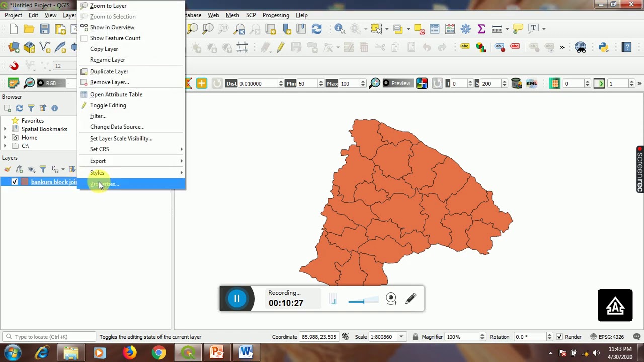This screenshot has height=362, width=644.
Task: Open the Processing Toolbox gear icon
Action: click(465, 29)
